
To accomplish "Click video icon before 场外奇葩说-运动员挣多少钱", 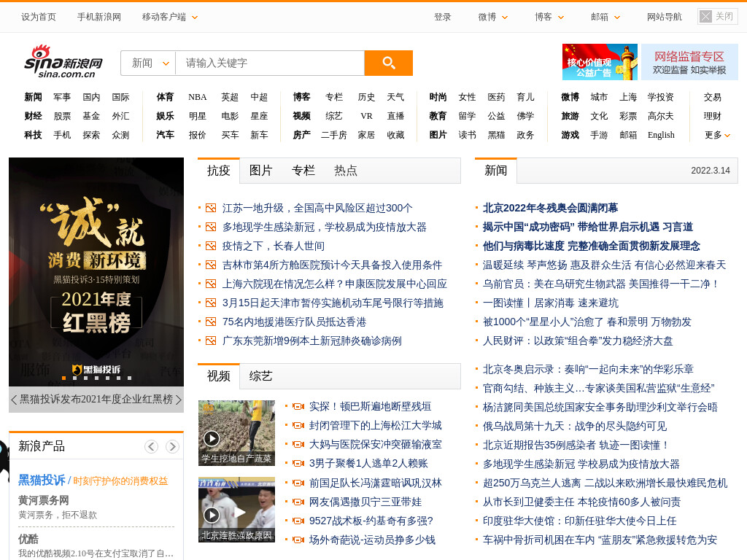I will (298, 540).
